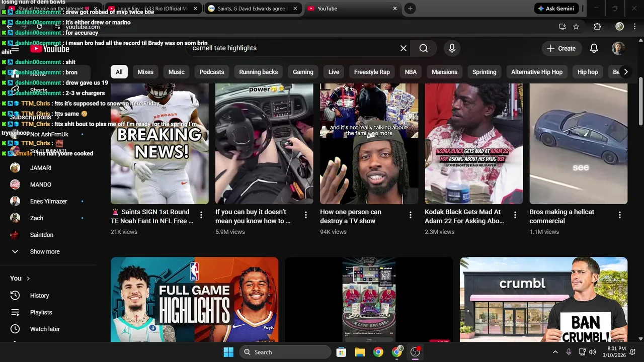
Task: Open options for 'If you can buy it' short
Action: click(305, 215)
